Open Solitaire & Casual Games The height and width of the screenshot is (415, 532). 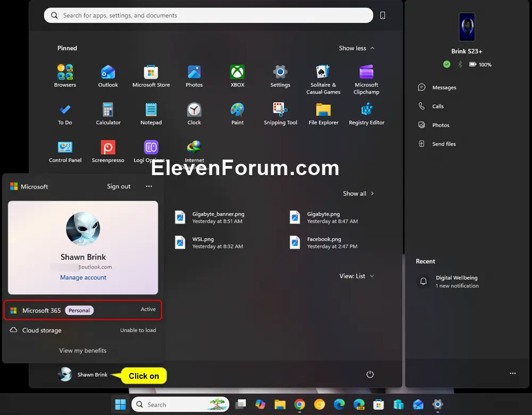click(323, 79)
